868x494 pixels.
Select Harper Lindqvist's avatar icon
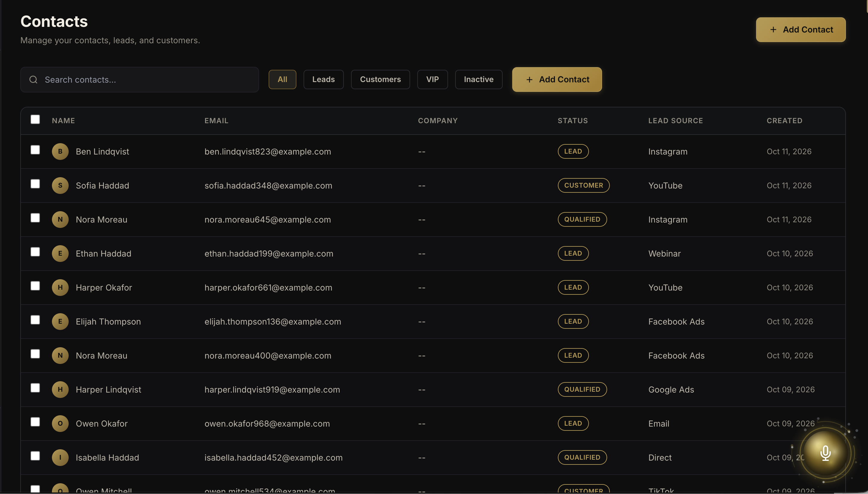[60, 389]
